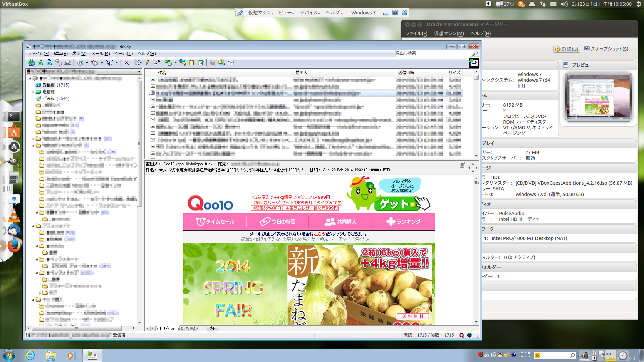This screenshot has height=362, width=644.
Task: Click the notepad with pen template icon
Action: (x=201, y=63)
